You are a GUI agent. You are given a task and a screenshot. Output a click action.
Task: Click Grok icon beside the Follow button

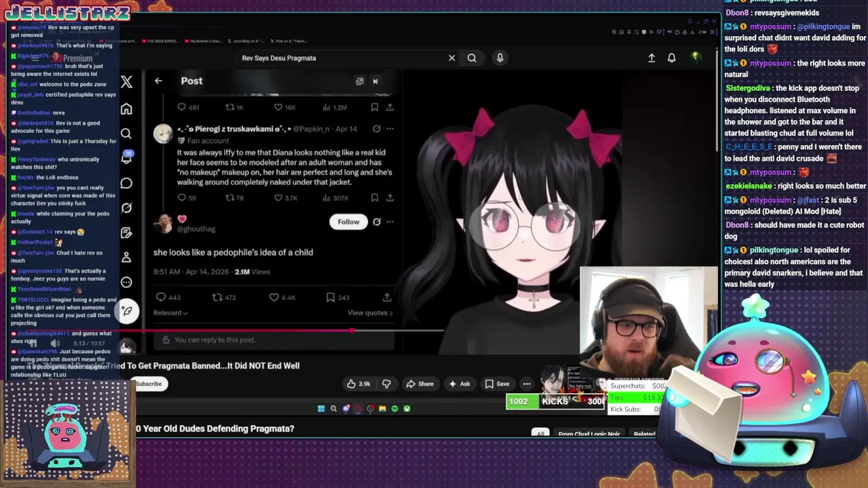coord(376,222)
